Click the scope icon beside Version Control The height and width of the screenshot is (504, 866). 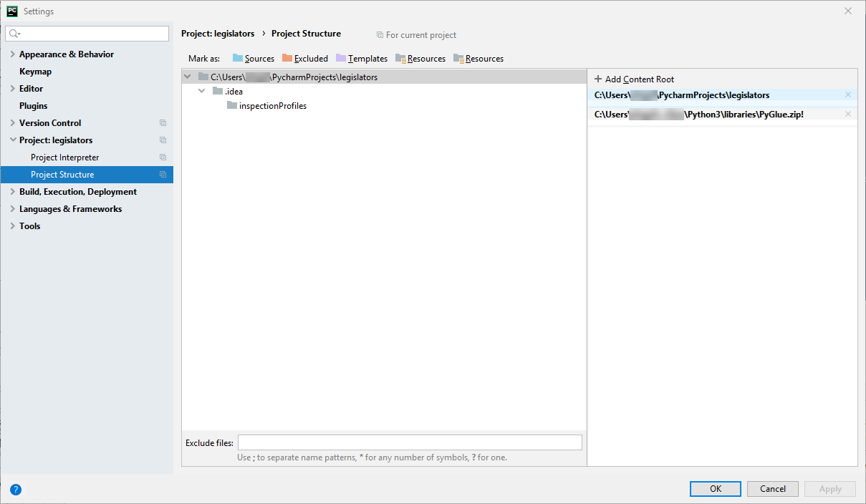(163, 122)
